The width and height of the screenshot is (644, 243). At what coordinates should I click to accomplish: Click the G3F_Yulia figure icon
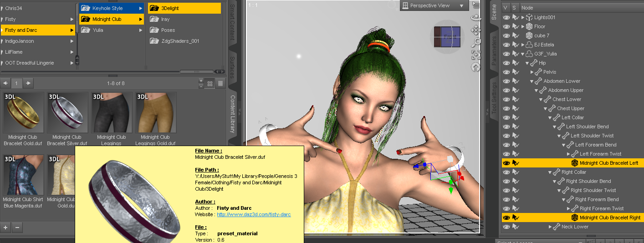click(529, 54)
